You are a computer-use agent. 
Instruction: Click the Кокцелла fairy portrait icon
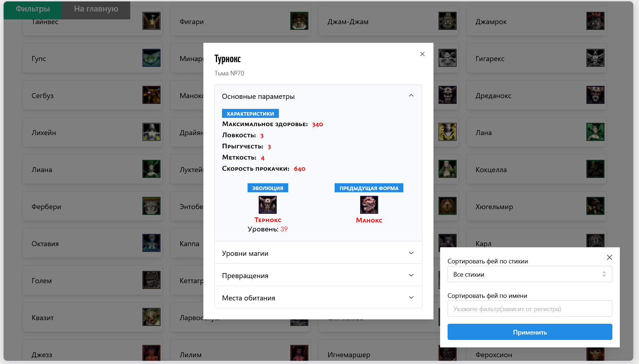(595, 169)
